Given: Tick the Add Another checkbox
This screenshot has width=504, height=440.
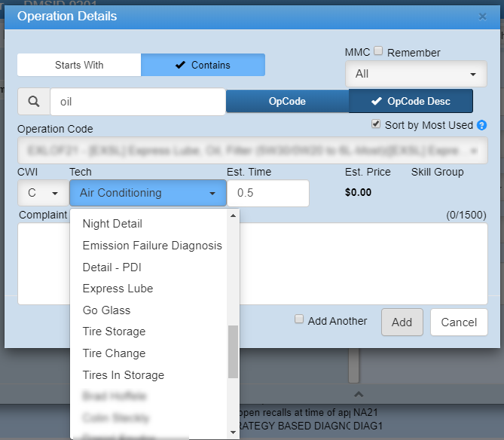Looking at the screenshot, I should coord(299,319).
